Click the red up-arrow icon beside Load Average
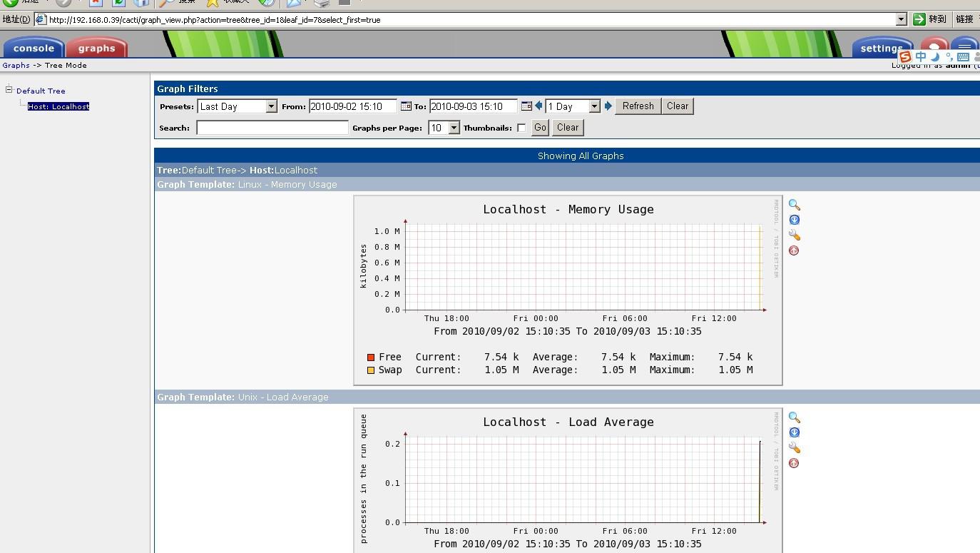The height and width of the screenshot is (553, 980). (794, 463)
